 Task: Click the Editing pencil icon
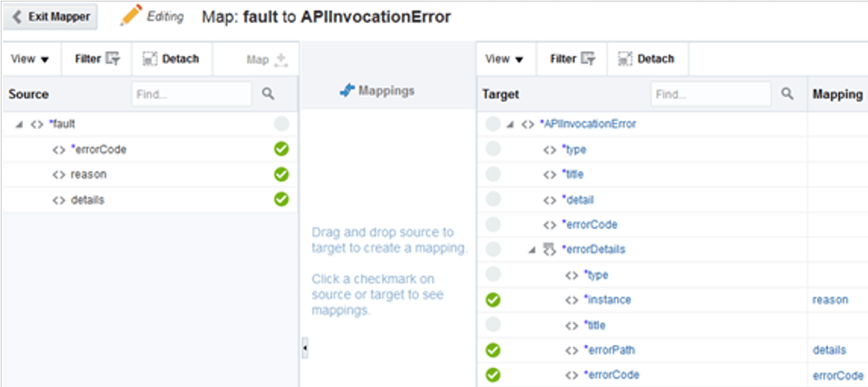(x=131, y=15)
